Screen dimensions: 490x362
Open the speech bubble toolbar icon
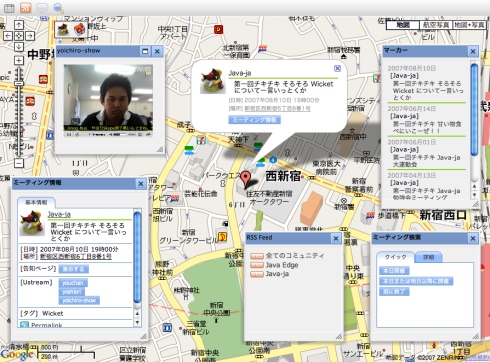[42, 8]
